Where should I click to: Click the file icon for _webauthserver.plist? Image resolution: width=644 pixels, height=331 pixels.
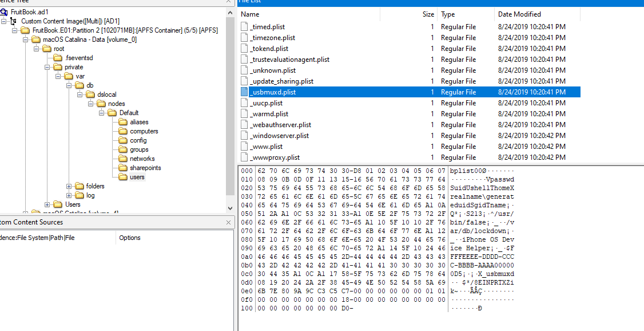point(244,125)
